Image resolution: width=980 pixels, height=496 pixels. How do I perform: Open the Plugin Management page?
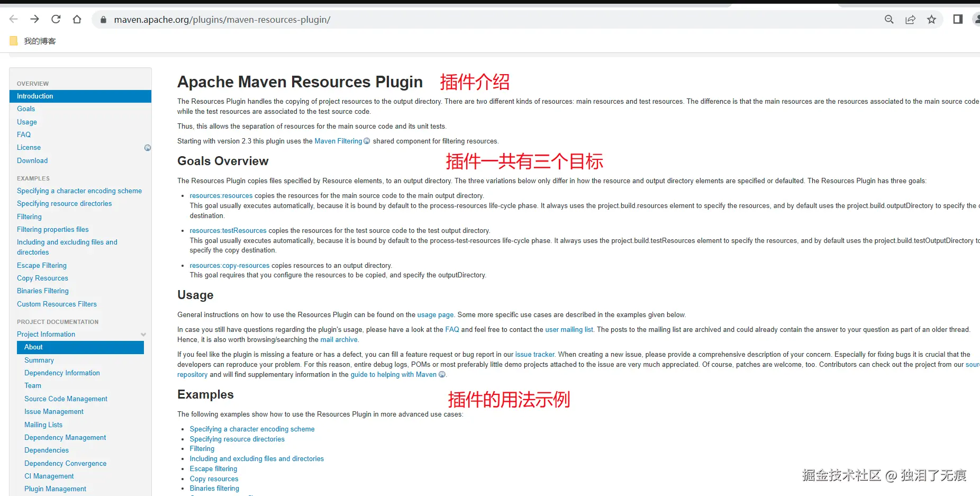point(55,489)
